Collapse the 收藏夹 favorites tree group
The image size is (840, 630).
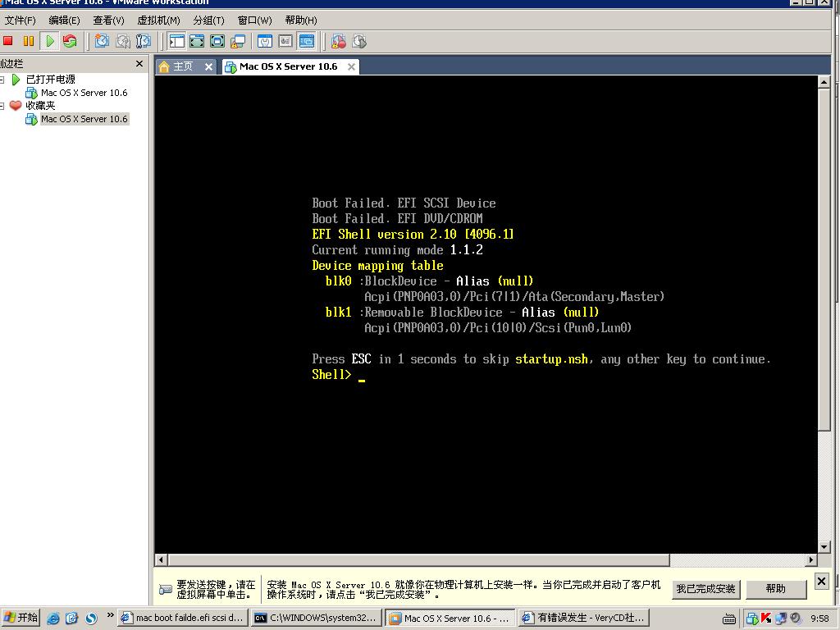coord(2,106)
